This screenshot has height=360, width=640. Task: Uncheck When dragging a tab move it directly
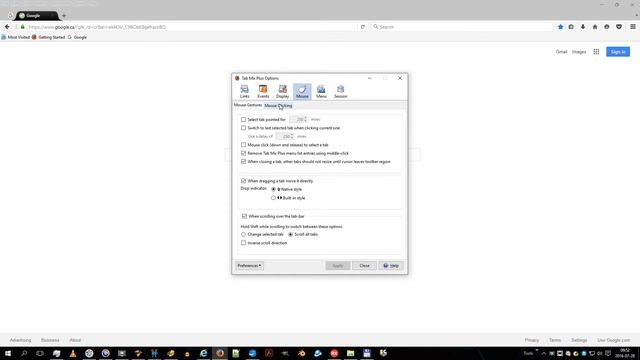[x=244, y=181]
